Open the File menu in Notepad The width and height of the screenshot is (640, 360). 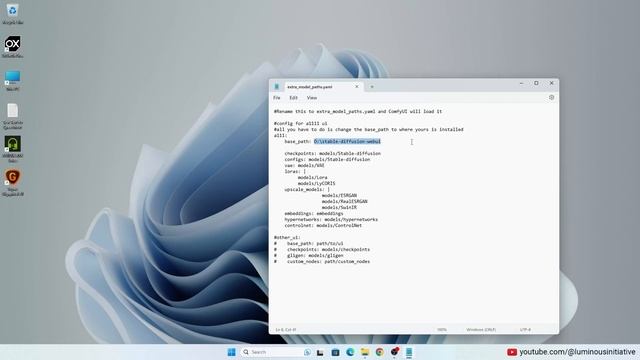click(277, 98)
